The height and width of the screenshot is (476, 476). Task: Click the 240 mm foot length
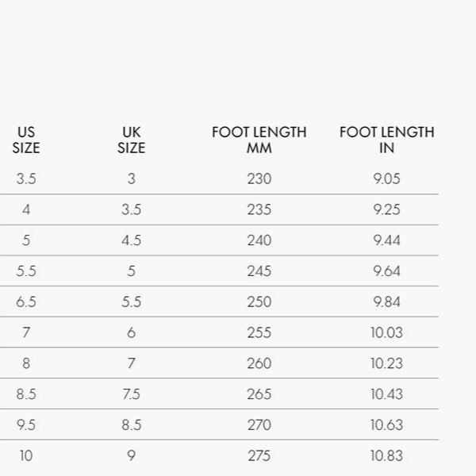tap(259, 240)
